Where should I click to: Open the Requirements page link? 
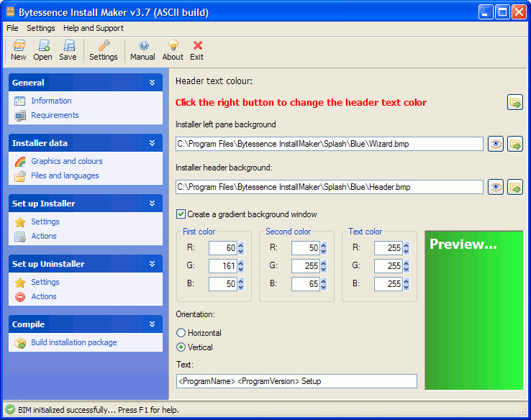coord(55,115)
